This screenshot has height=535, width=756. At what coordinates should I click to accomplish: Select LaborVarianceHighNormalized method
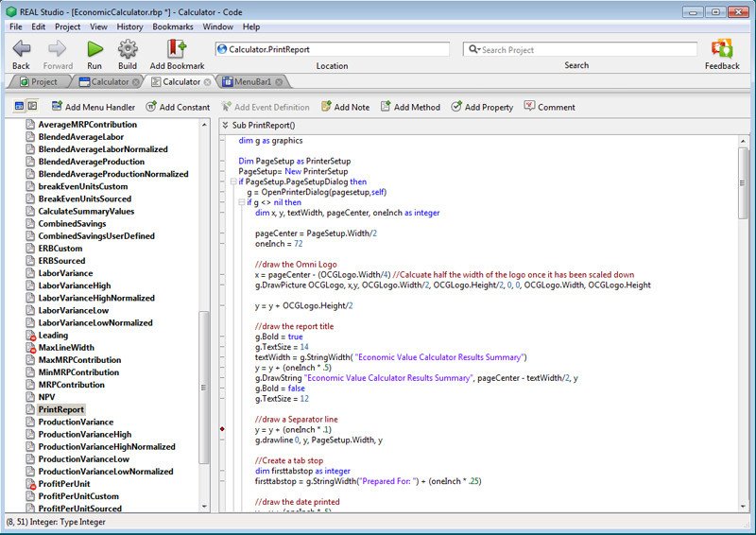coord(96,298)
